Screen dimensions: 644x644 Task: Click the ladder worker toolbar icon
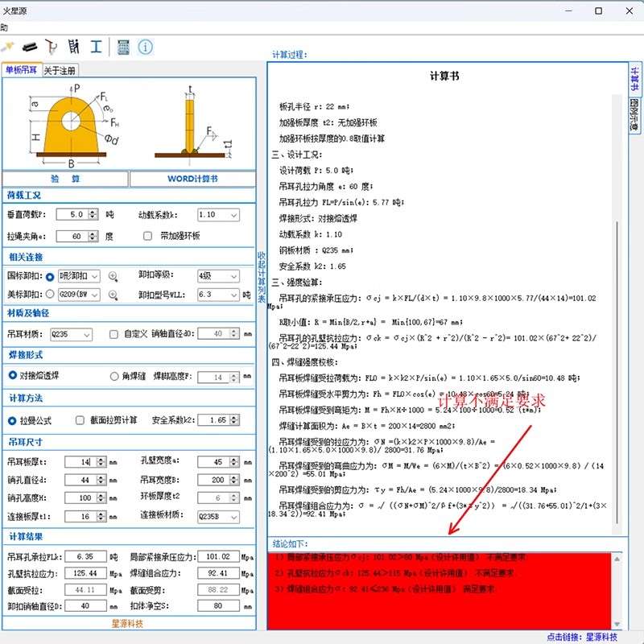(73, 47)
